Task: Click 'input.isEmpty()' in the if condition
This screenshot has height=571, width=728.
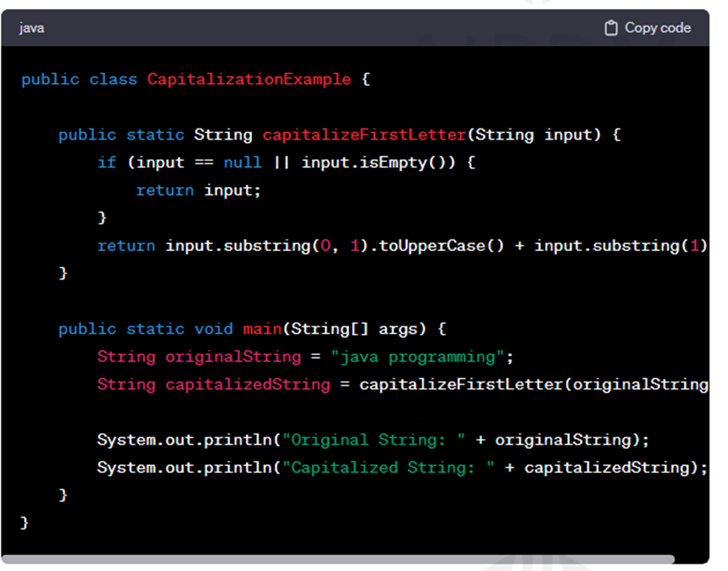Action: tap(373, 163)
